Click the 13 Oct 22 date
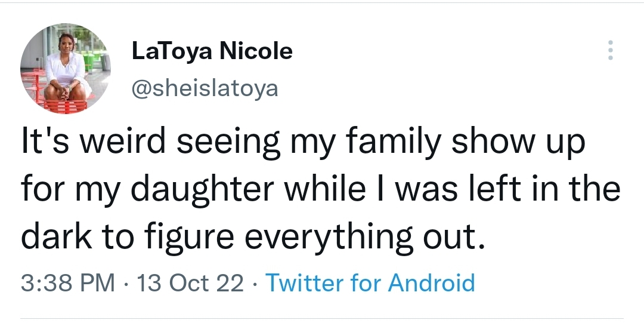The width and height of the screenshot is (644, 326). point(190,282)
